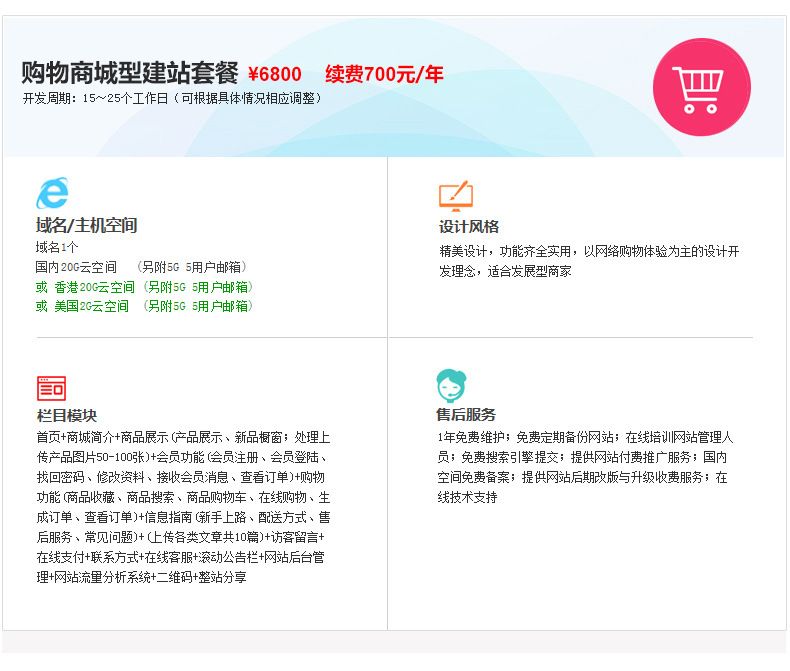Click the 续费700元/年 renewal price
This screenshot has width=790, height=671.
coord(384,75)
